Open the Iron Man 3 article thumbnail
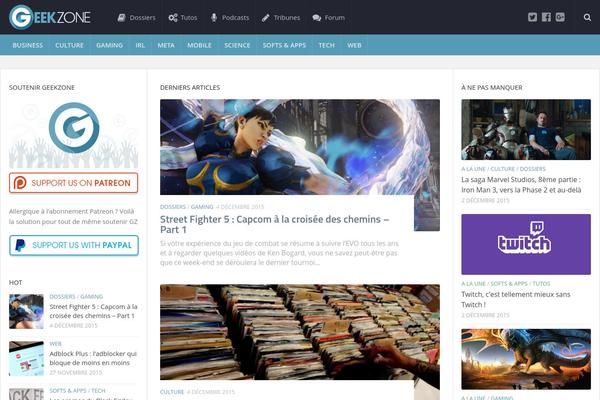 click(x=526, y=129)
